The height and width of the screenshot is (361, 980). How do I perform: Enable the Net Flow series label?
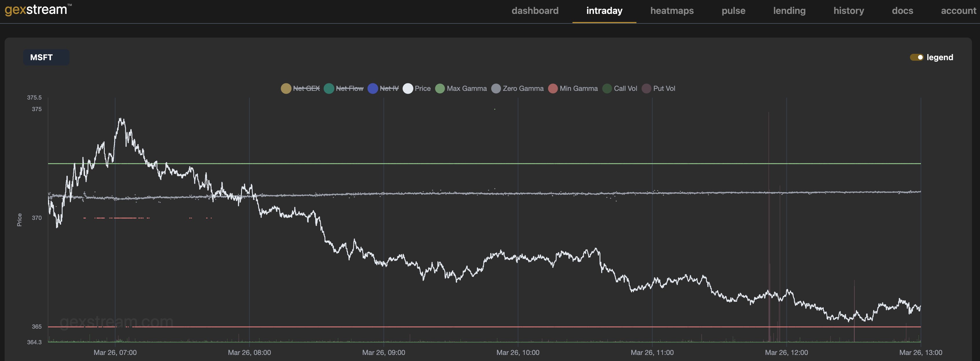350,89
